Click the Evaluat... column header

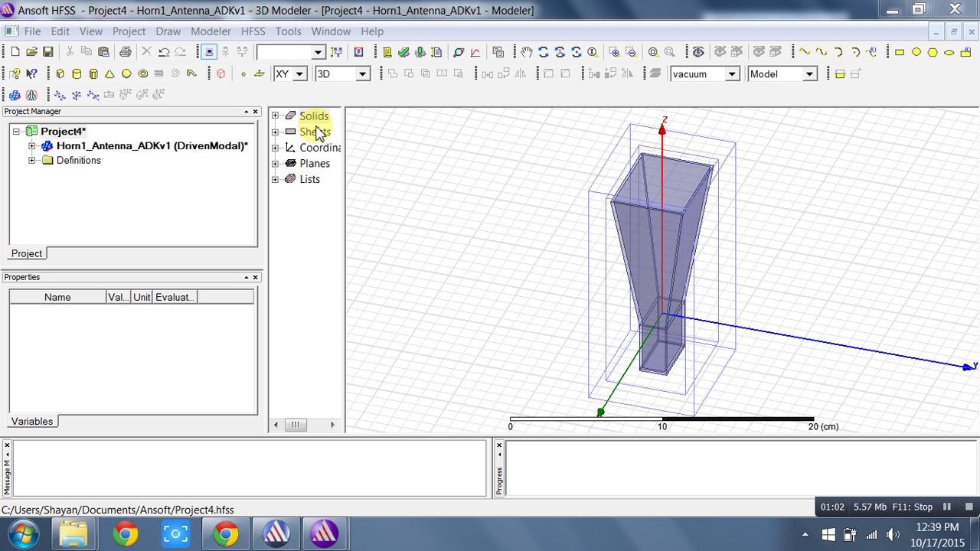(175, 297)
